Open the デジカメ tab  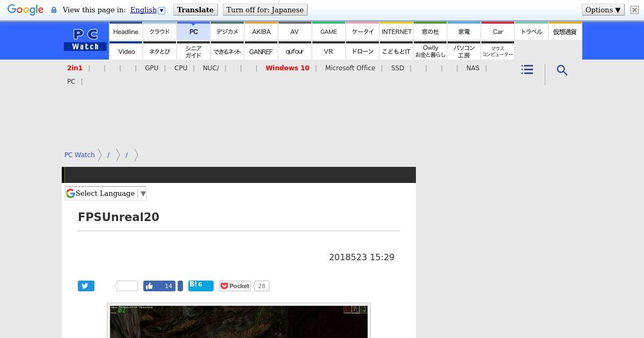click(x=227, y=32)
